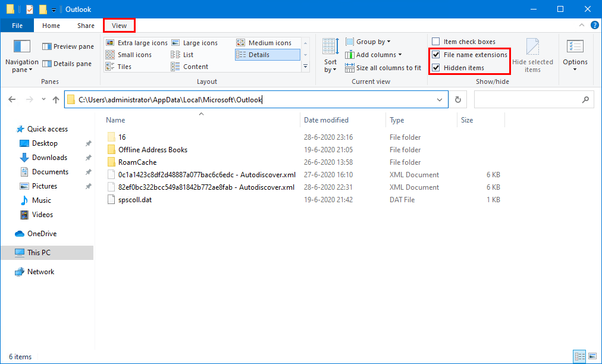Open Videos in navigation pane

click(x=42, y=214)
